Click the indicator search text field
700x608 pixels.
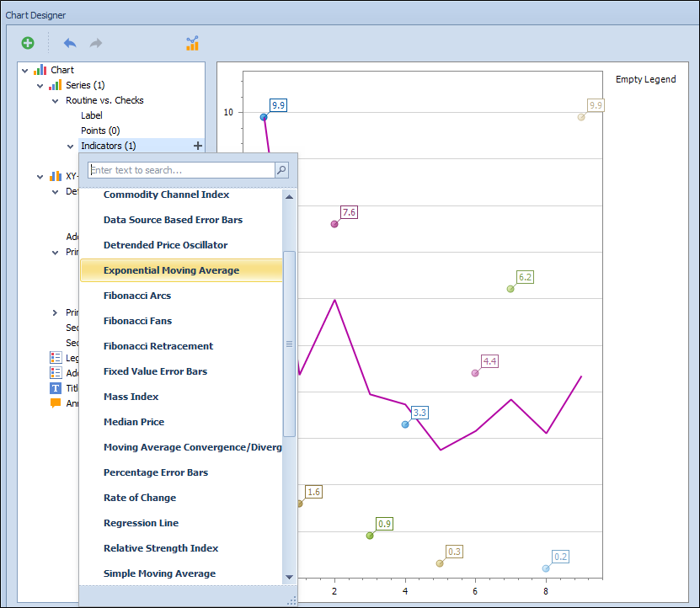click(x=182, y=170)
